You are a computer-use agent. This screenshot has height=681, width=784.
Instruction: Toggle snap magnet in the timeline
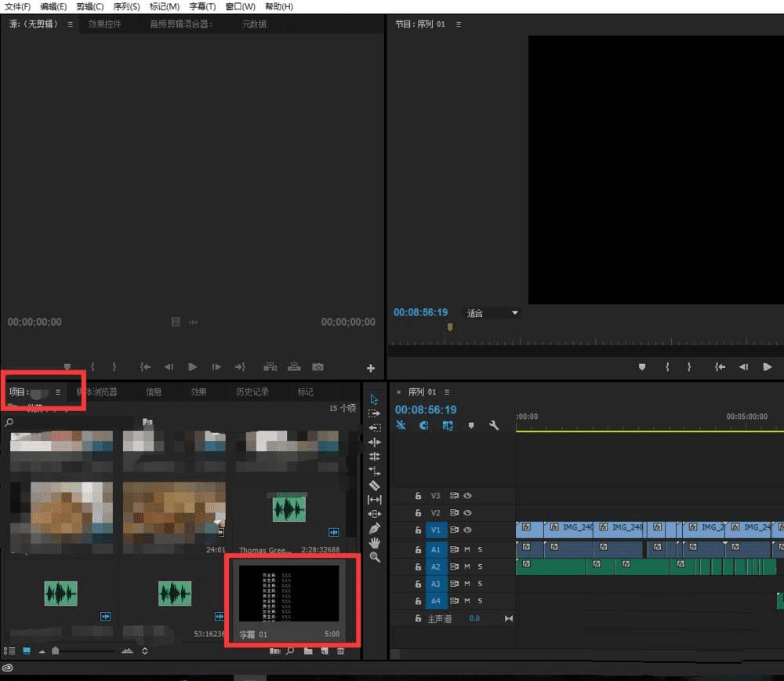(x=424, y=425)
